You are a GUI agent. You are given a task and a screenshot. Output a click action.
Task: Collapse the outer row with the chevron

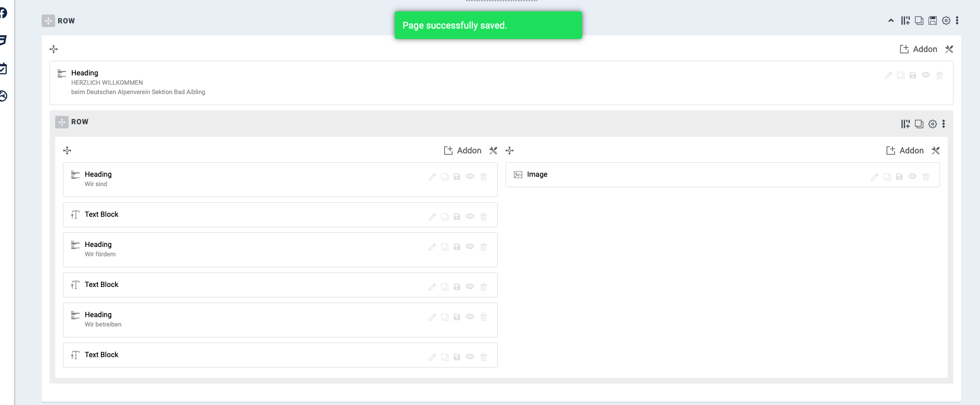tap(891, 21)
